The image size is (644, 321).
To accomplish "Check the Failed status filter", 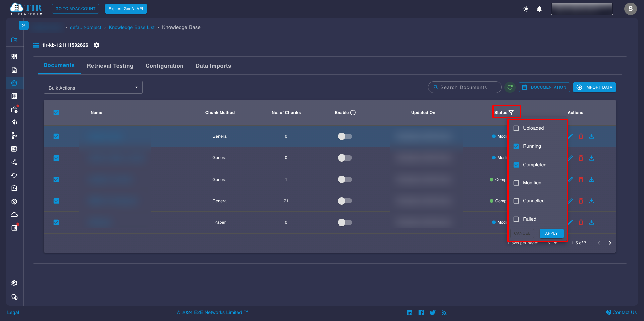I will pyautogui.click(x=516, y=219).
